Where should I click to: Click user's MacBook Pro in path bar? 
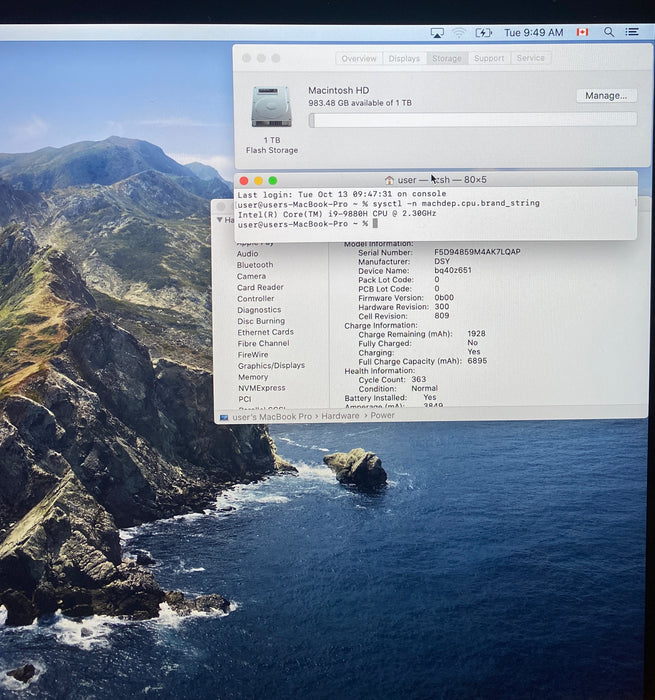pos(272,417)
